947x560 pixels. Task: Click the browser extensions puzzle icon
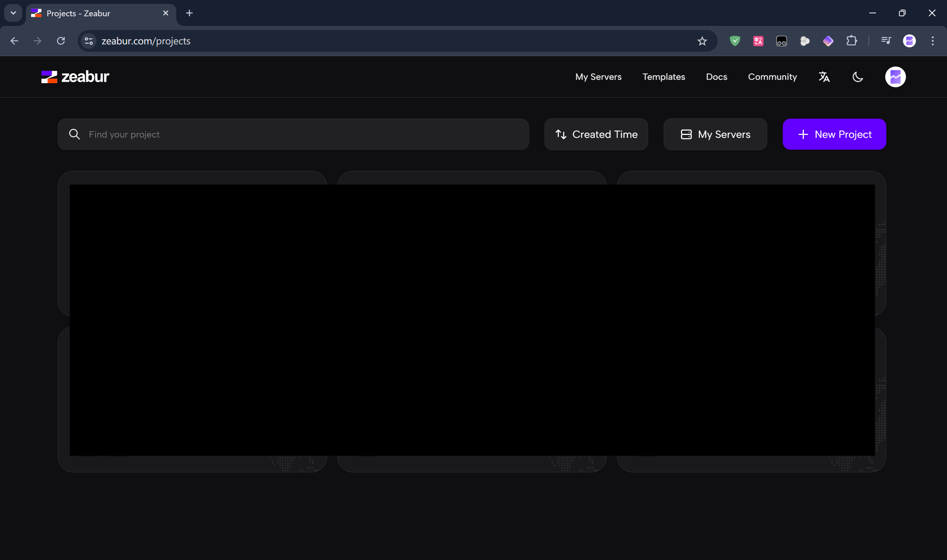[x=852, y=41]
